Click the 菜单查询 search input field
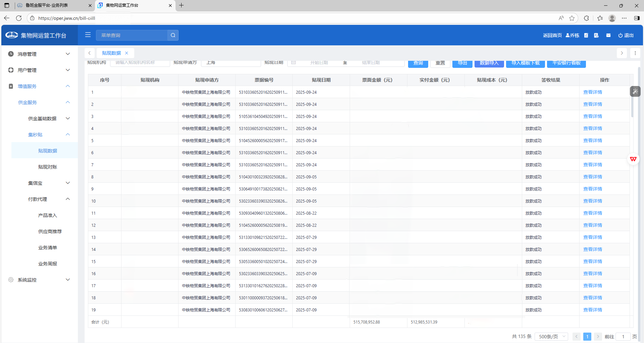Screen dimensions: 644x343 [x=132, y=35]
